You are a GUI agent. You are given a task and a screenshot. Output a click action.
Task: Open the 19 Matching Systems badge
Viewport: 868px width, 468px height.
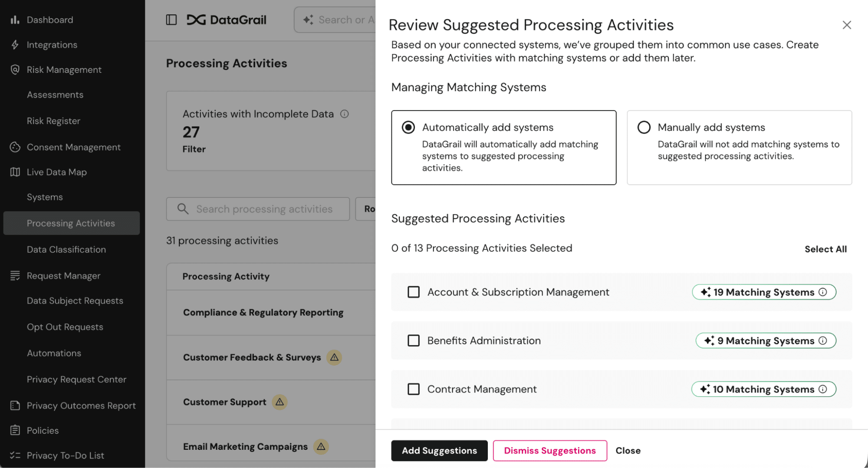coord(764,292)
